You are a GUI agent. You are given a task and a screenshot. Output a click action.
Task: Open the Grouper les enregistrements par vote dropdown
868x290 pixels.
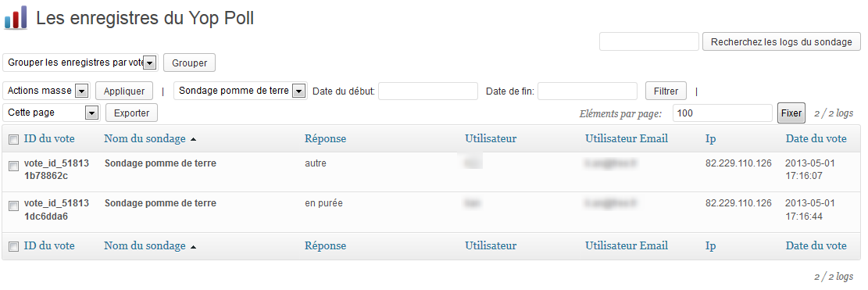coord(80,63)
